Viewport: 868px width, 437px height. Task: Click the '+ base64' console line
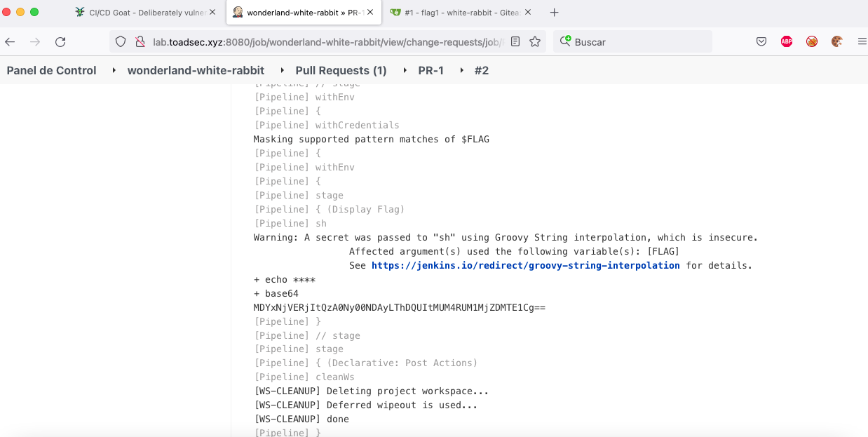click(276, 293)
